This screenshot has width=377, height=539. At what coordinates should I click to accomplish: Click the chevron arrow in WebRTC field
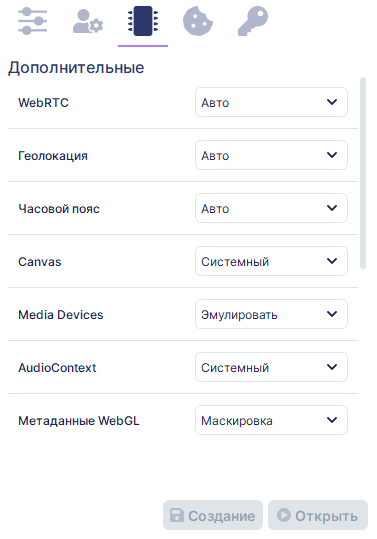click(x=332, y=102)
